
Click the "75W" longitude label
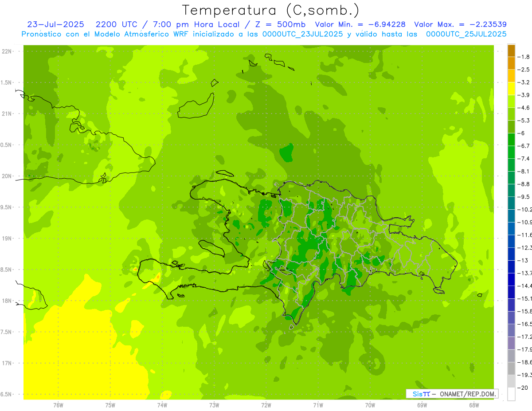[x=110, y=405]
